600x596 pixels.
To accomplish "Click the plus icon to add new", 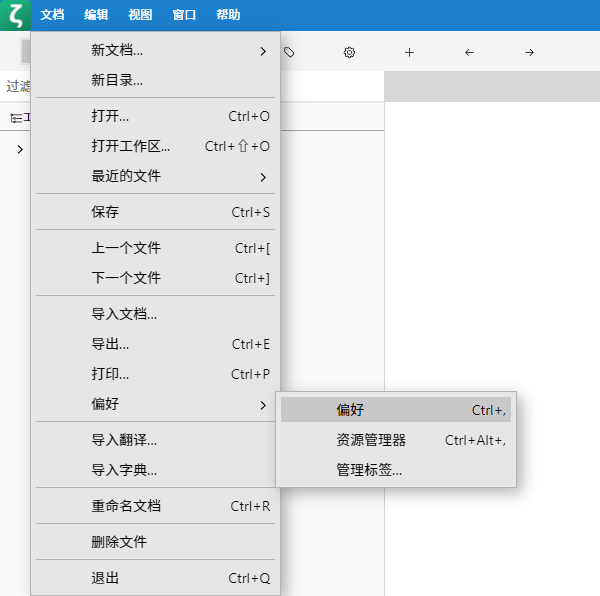I will (409, 52).
